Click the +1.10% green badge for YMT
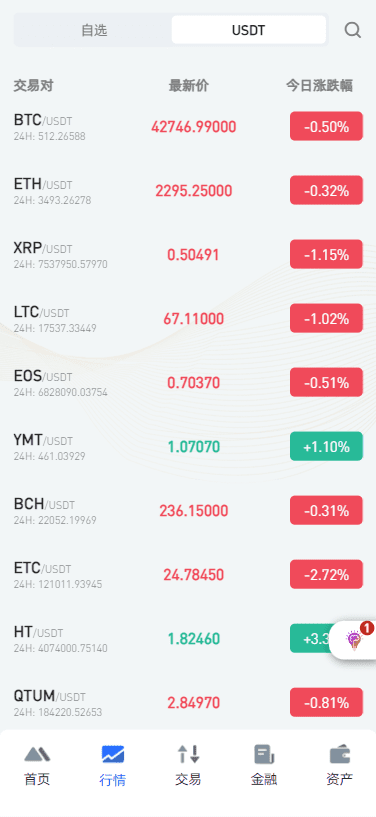The image size is (376, 817). pos(327,447)
